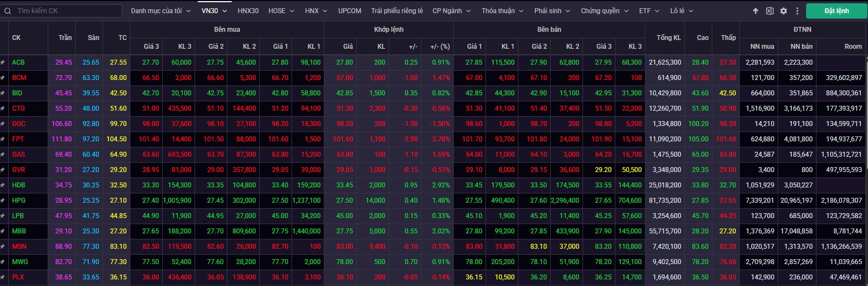Expand the HOSE dropdown
868x286 pixels.
point(281,11)
